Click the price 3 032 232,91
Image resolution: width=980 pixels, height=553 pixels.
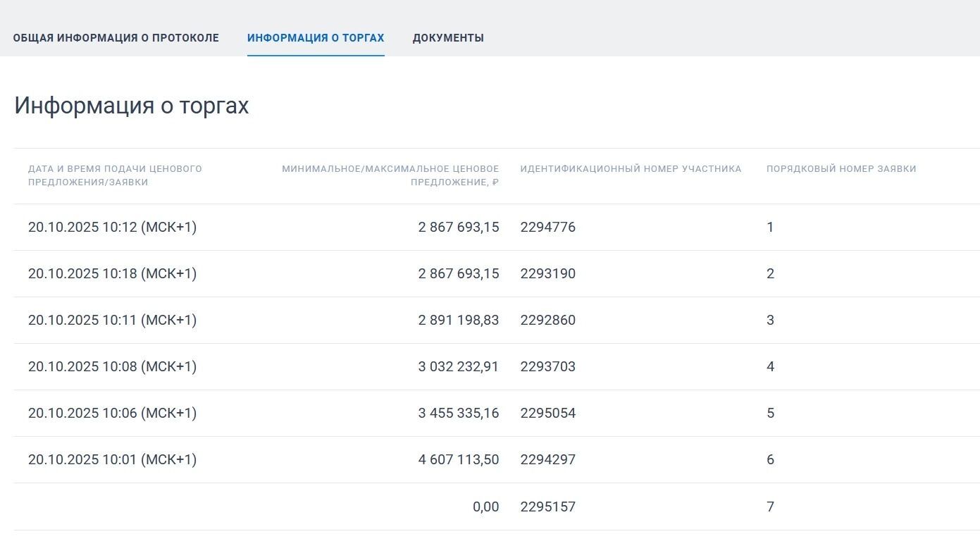click(458, 367)
